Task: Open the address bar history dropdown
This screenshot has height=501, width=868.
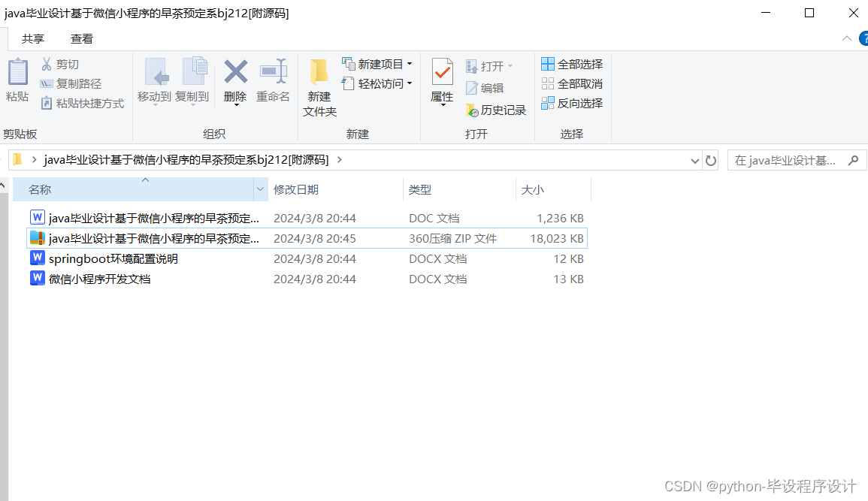Action: pos(694,160)
